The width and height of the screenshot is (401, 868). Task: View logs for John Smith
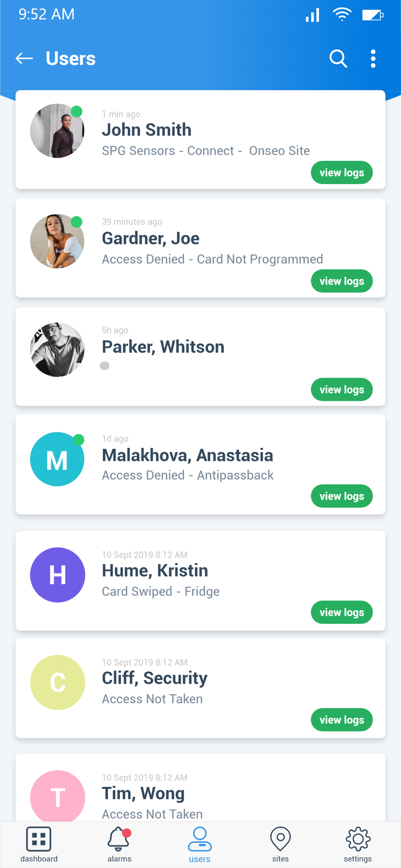(x=342, y=173)
